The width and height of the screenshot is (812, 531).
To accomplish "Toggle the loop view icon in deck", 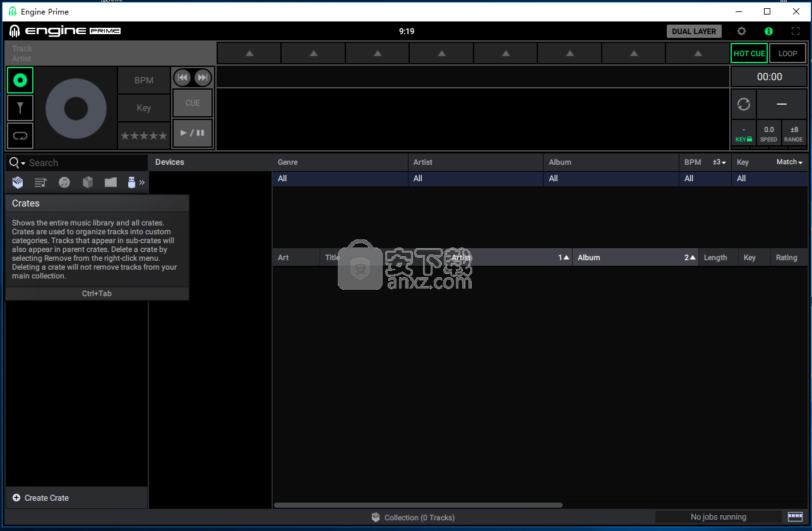I will tap(20, 135).
